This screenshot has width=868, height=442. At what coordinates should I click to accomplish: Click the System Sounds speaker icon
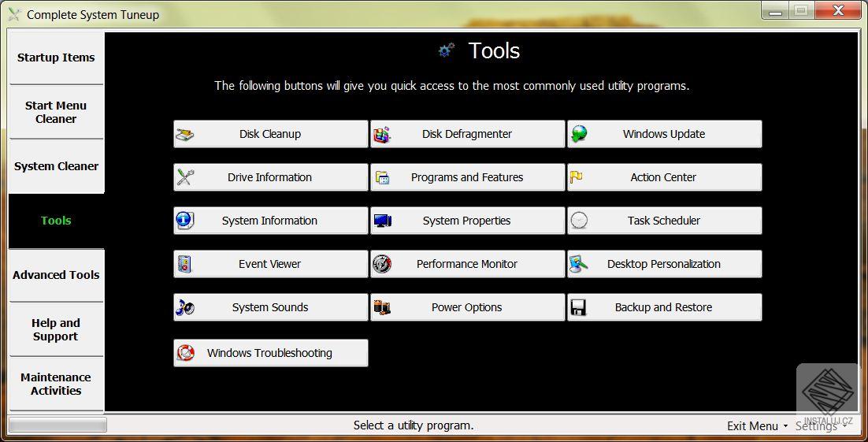click(x=184, y=307)
